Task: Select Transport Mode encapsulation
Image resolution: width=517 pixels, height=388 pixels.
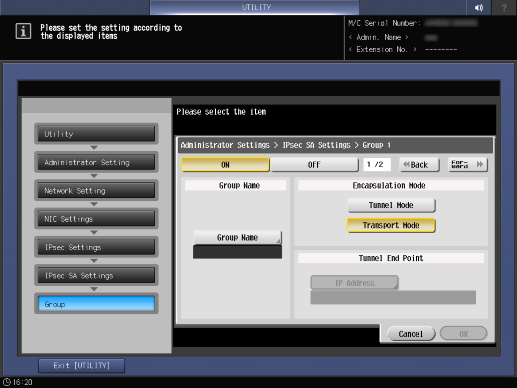Action: [391, 225]
